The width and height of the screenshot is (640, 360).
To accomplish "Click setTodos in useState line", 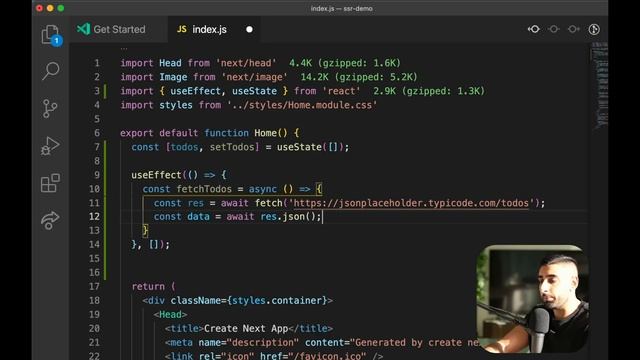I will click(232, 147).
